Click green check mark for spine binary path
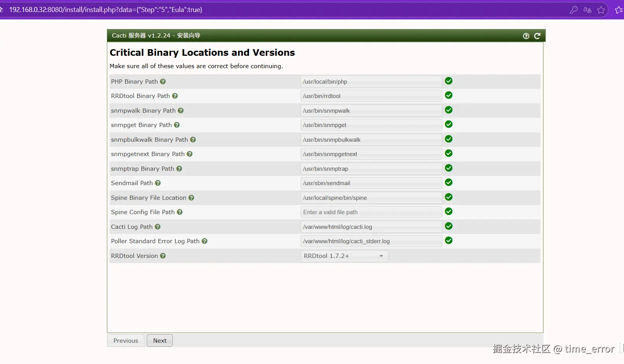 [449, 197]
